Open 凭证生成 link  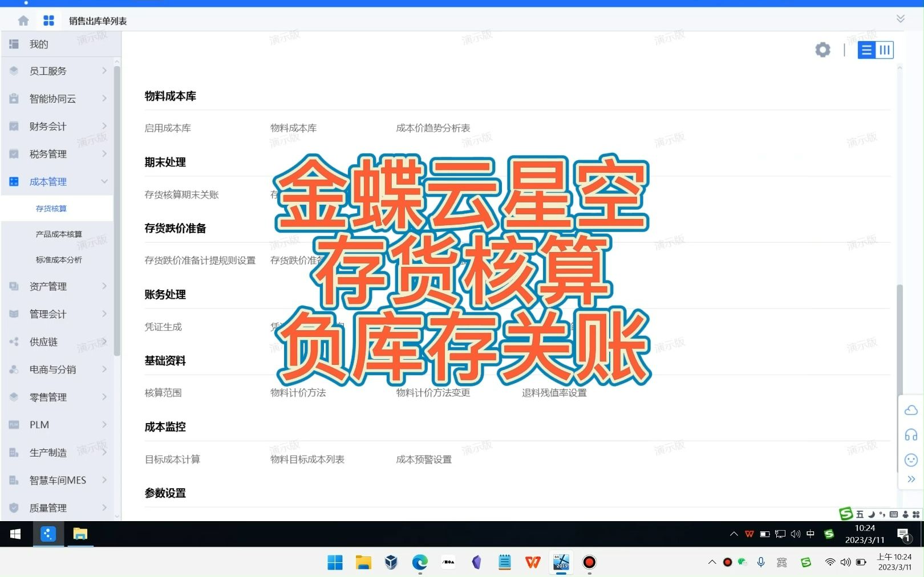[163, 327]
